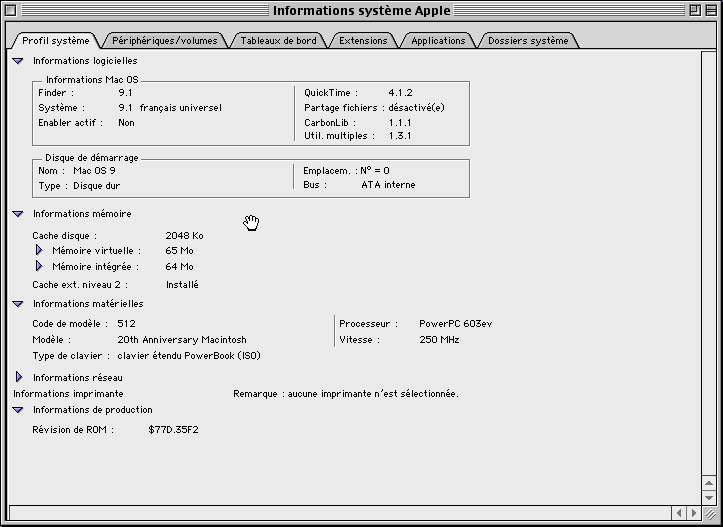Click the window close box in title bar
This screenshot has height=527, width=723.
coord(11,10)
